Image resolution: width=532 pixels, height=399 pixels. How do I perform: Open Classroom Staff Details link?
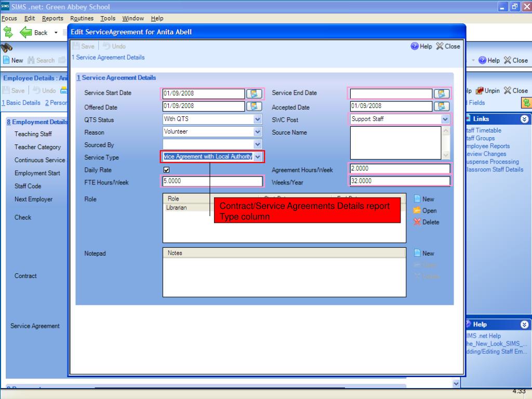tap(495, 169)
